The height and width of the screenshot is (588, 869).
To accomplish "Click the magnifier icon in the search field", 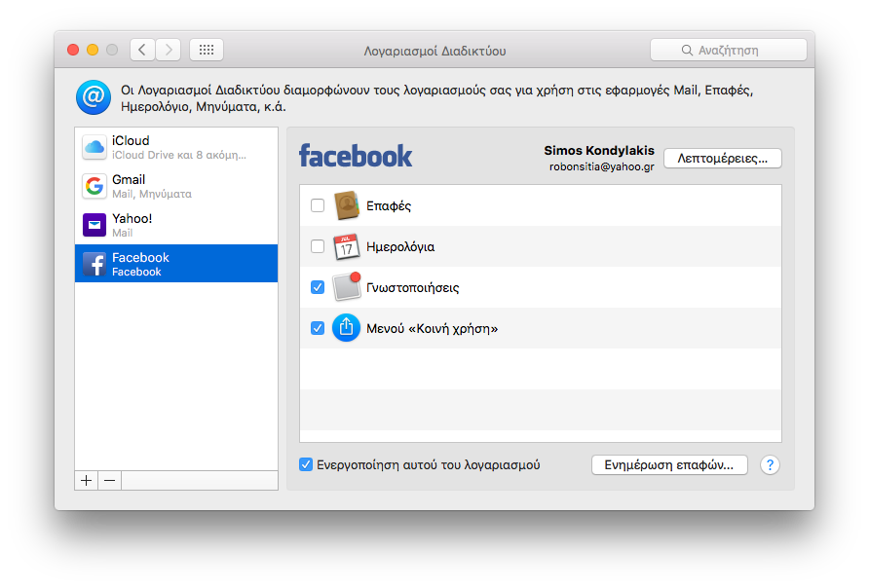I will tap(687, 50).
